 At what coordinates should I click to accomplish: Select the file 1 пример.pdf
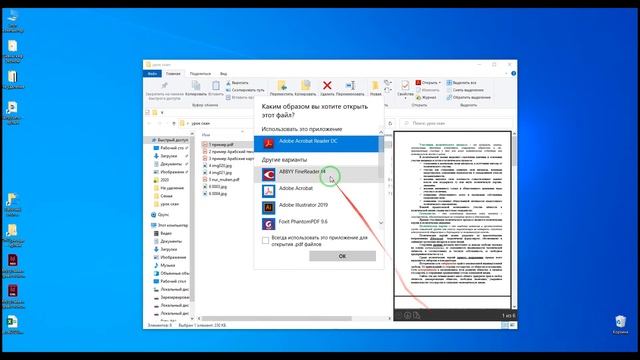(221, 144)
